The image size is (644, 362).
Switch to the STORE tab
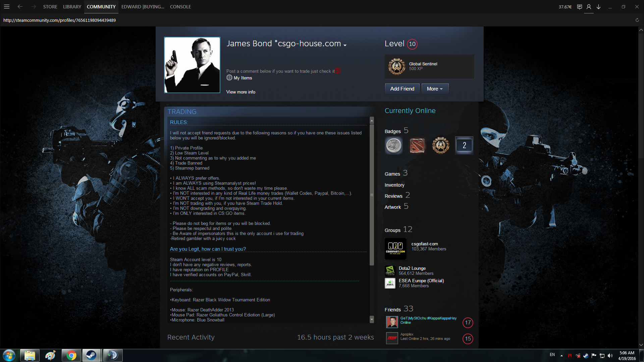coord(50,7)
